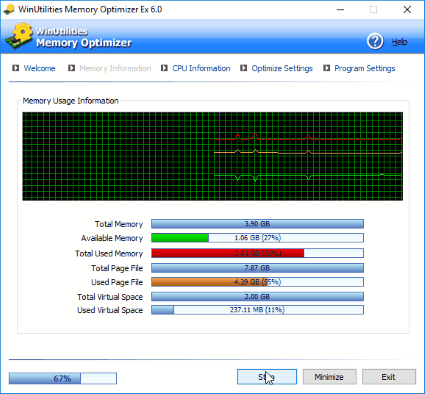
Task: Click the Used Virtual Space 237.11 MB bar
Action: point(257,310)
